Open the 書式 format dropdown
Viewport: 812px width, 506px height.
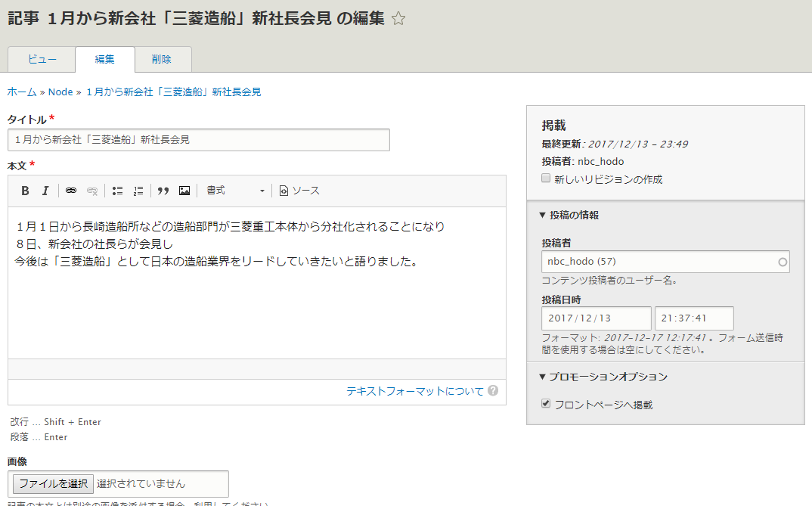(236, 191)
